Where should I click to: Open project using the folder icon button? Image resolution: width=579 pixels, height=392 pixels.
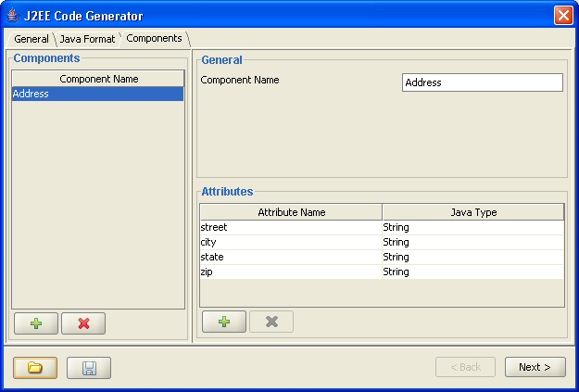coord(35,368)
